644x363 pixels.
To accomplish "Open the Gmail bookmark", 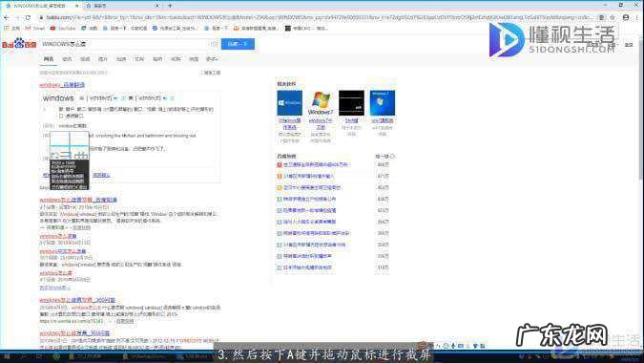I will 35,29.
